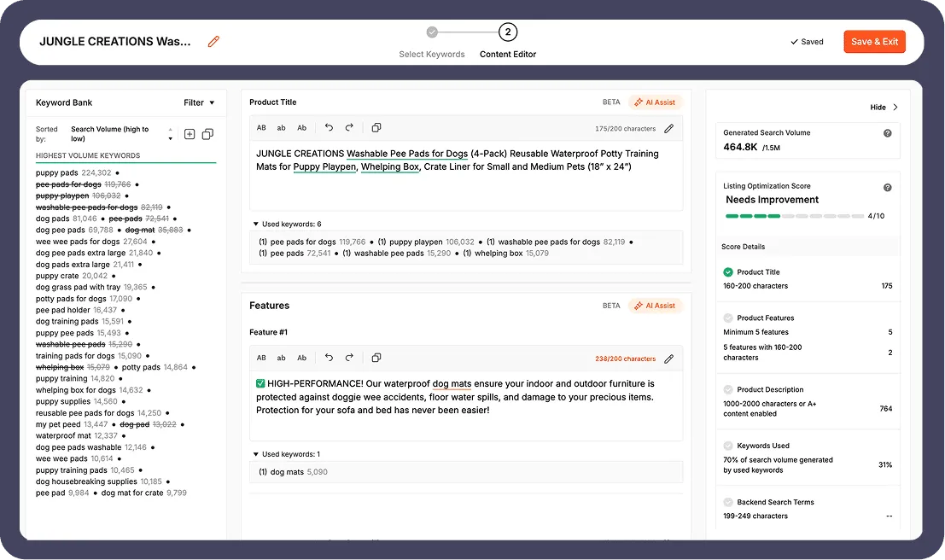Click used keyword 'puppy playpen' in title list
The image size is (945, 560).
pyautogui.click(x=416, y=242)
